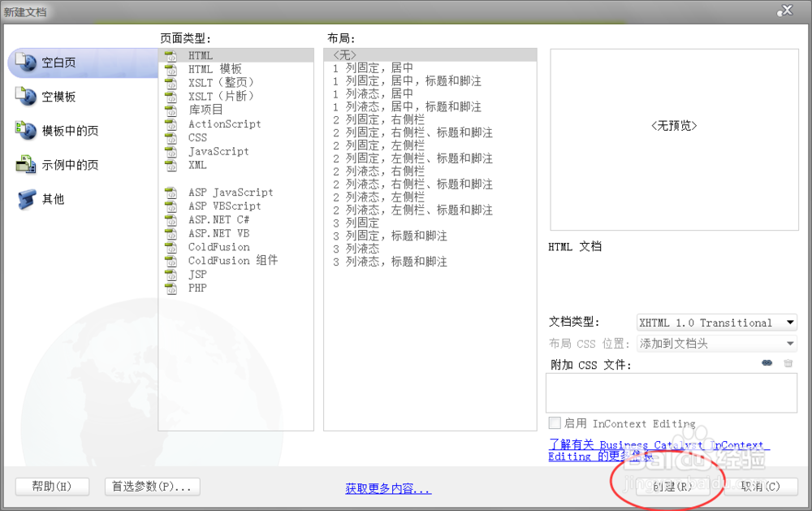The width and height of the screenshot is (812, 511).
Task: Click the ASP.NET VB file icon
Action: (x=171, y=233)
